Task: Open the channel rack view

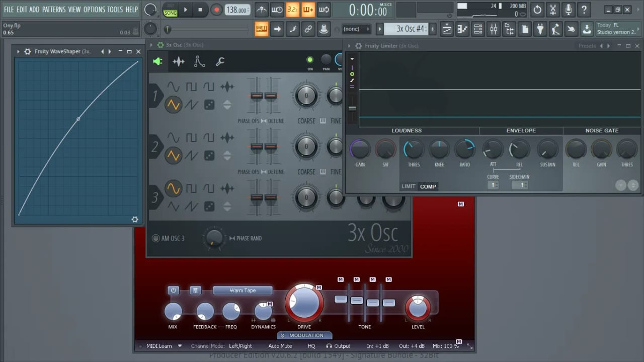Action: (478, 29)
